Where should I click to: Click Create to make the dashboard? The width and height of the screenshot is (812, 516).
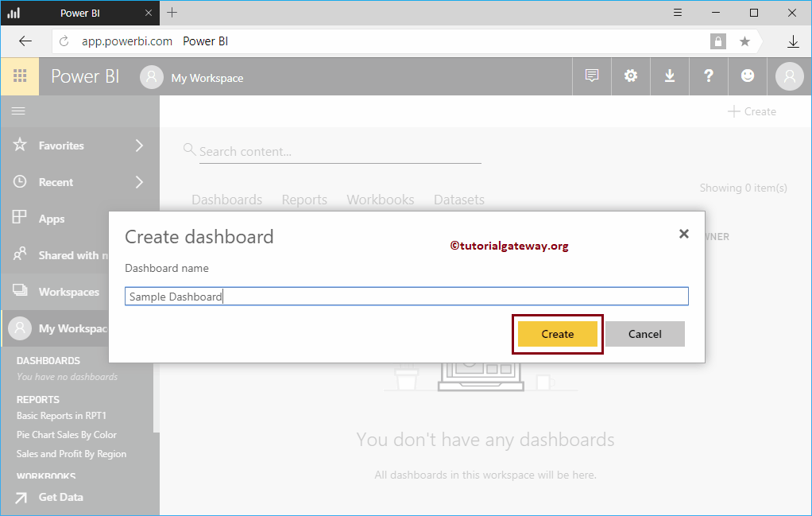pyautogui.click(x=557, y=334)
